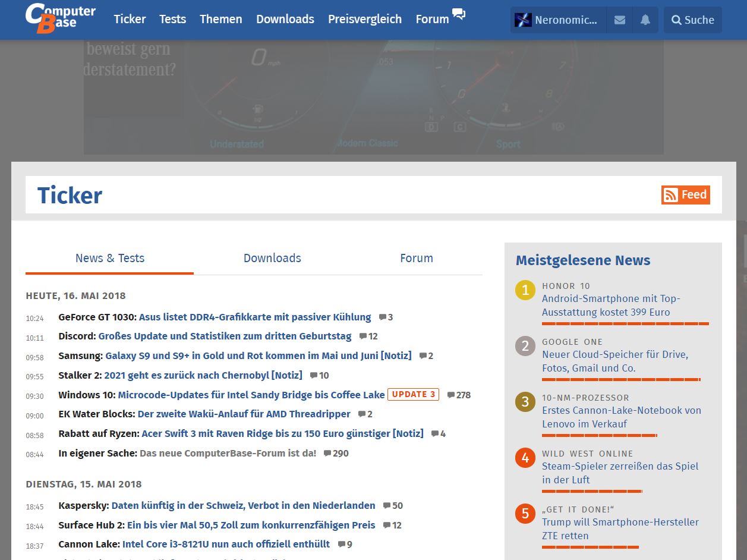This screenshot has height=560, width=747.
Task: Click the DIENSTAG, 15. MAI 2018 date heading
Action: coord(84,485)
